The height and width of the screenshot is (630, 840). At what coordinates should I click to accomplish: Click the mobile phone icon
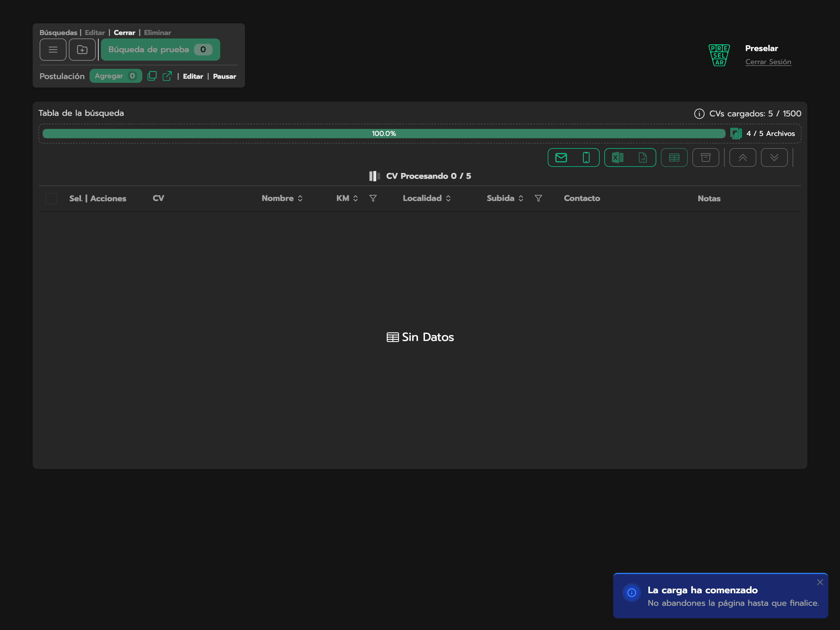586,157
